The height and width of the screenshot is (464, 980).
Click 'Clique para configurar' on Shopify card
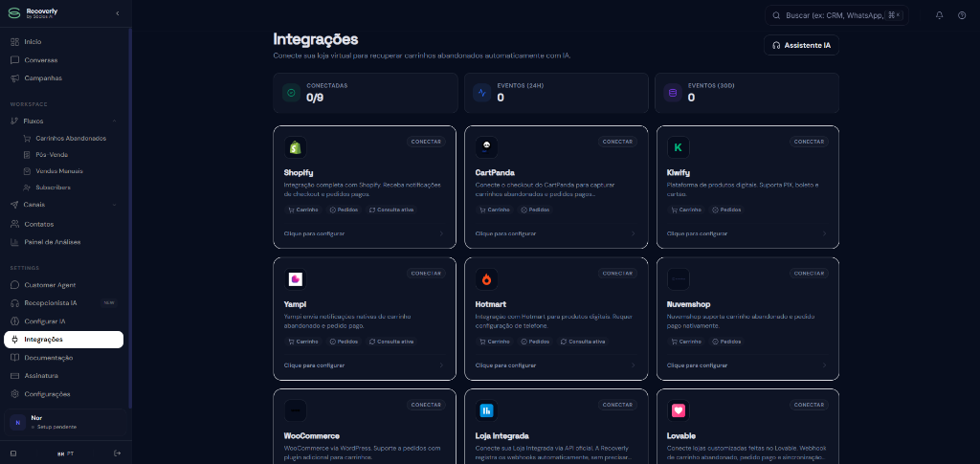(x=314, y=233)
